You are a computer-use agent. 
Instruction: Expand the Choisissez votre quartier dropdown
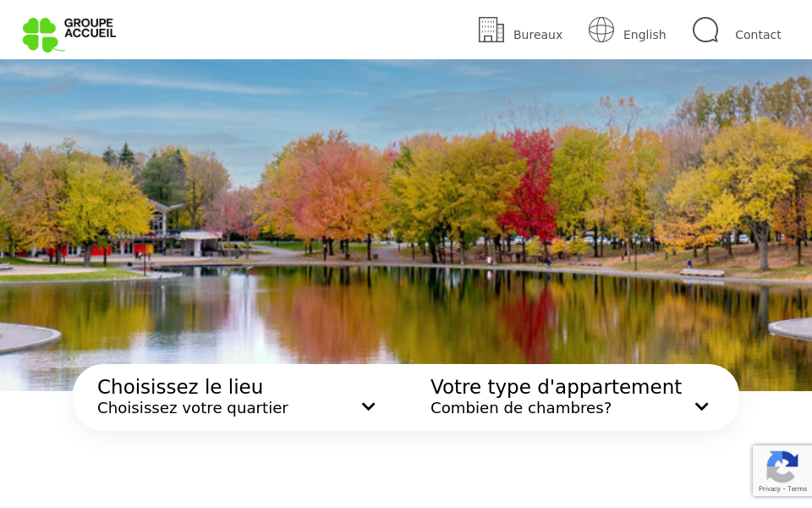[368, 406]
